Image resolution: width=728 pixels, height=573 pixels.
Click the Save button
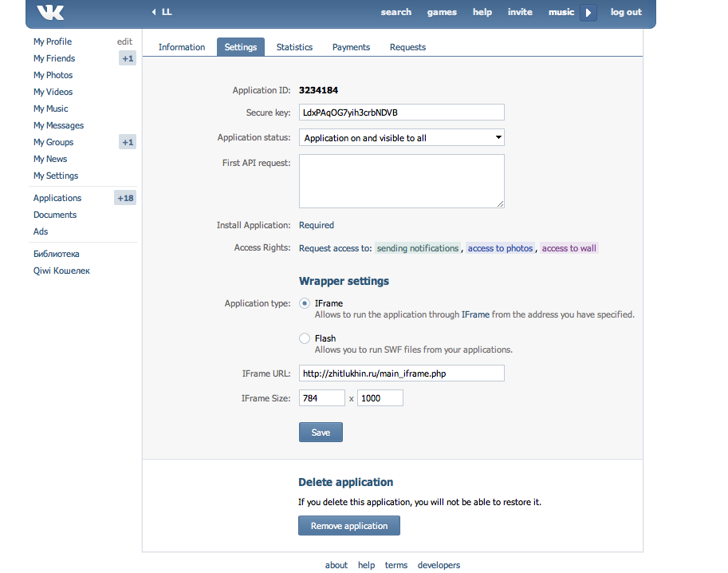pos(321,432)
